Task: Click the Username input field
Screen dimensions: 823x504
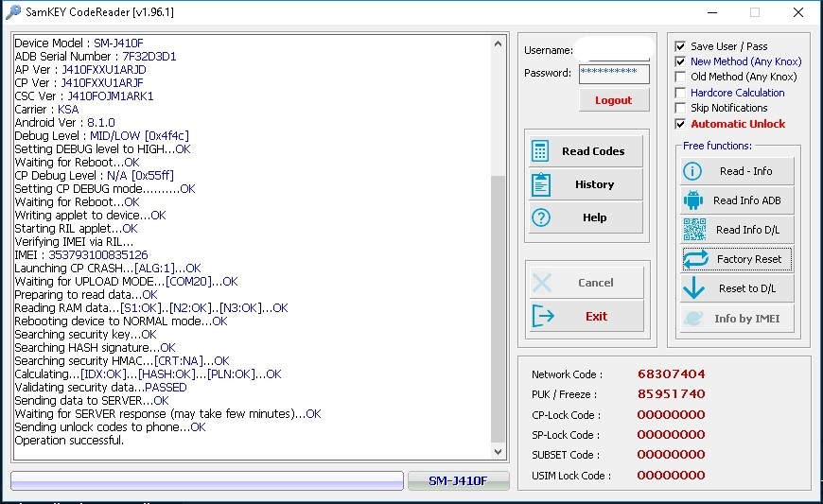Action: (x=614, y=50)
